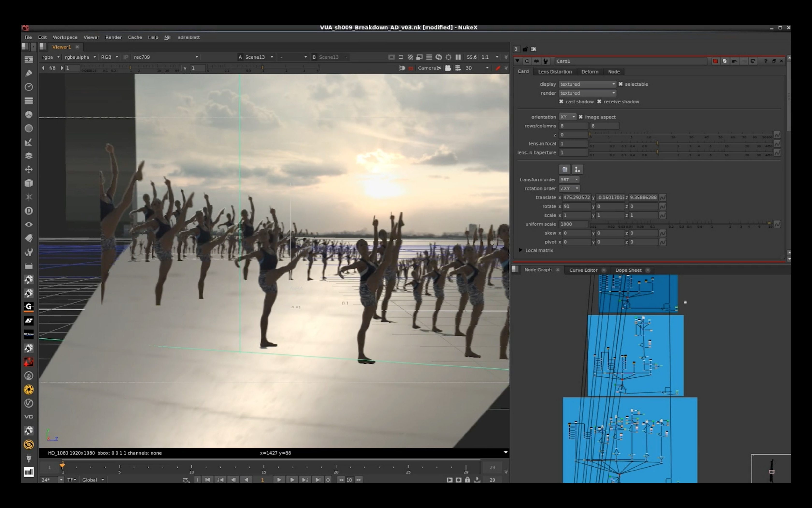Screen dimensions: 812x508
Task: Revert Card1 knob changes with undo arrow
Action: pos(734,61)
